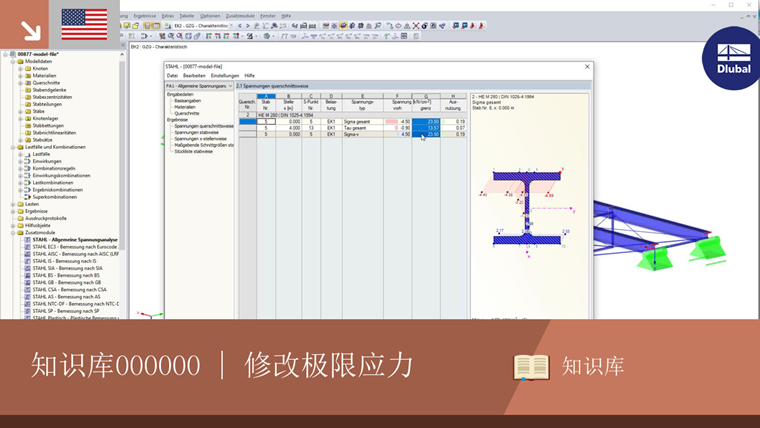Open the EK2 - GZG load case dropdown
This screenshot has height=428, width=760.
point(231,26)
